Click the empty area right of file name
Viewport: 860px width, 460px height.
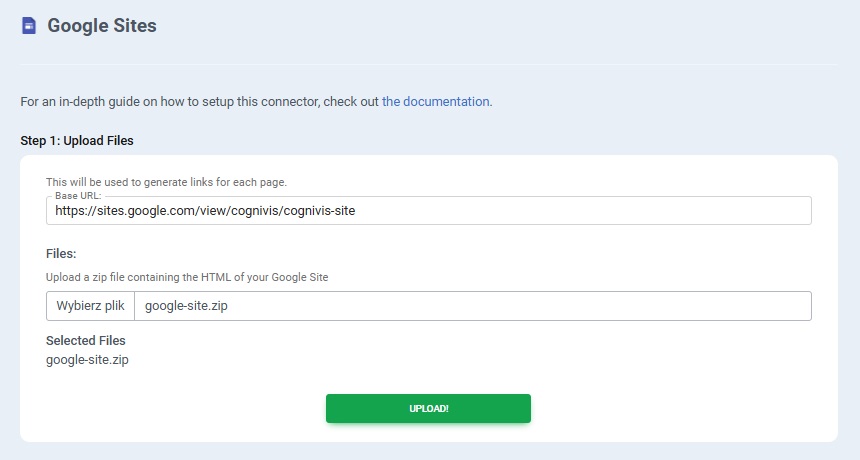(x=520, y=306)
